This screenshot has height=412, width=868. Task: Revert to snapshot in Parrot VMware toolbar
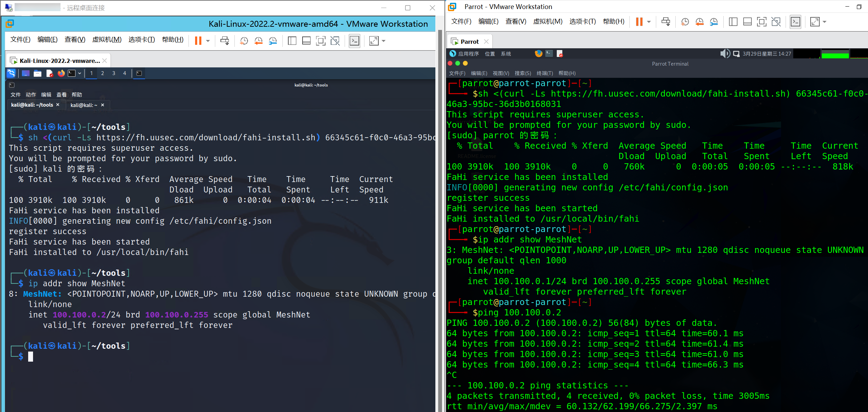click(699, 22)
